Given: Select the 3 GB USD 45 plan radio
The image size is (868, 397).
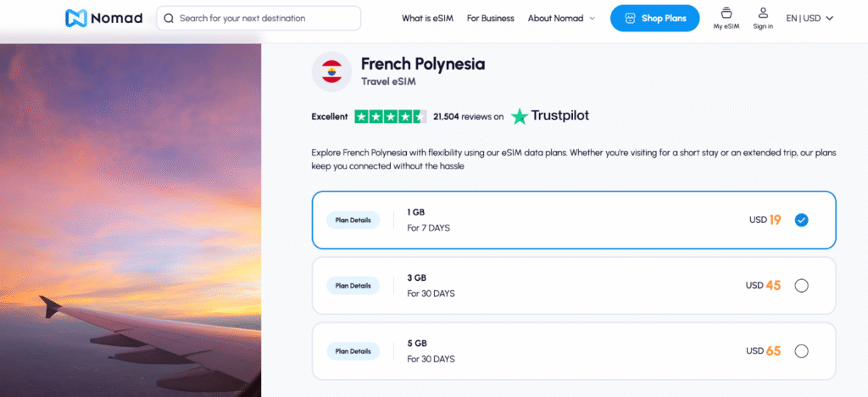Looking at the screenshot, I should 802,286.
